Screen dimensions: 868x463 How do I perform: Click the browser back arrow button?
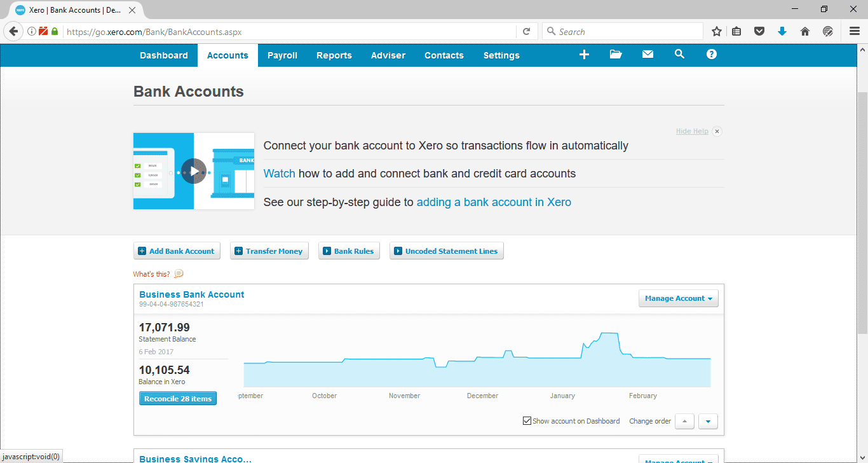(14, 31)
